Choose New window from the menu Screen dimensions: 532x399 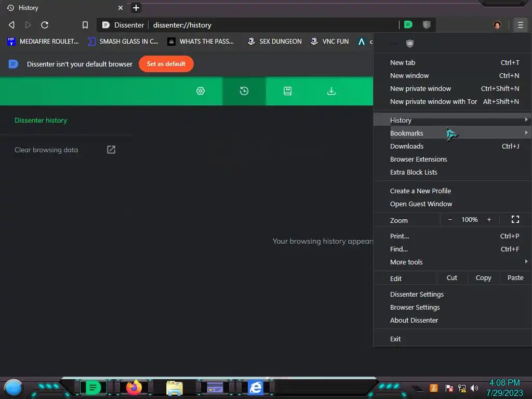point(453,76)
